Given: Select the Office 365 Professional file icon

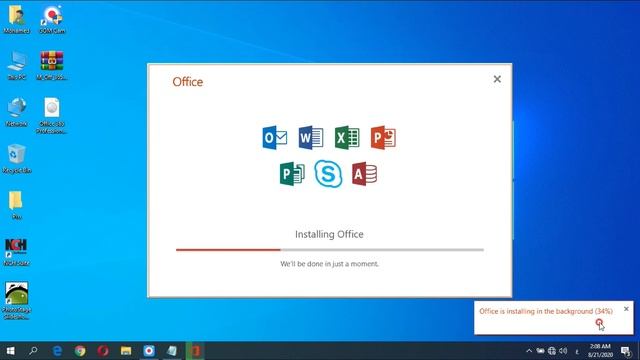Looking at the screenshot, I should (52, 116).
